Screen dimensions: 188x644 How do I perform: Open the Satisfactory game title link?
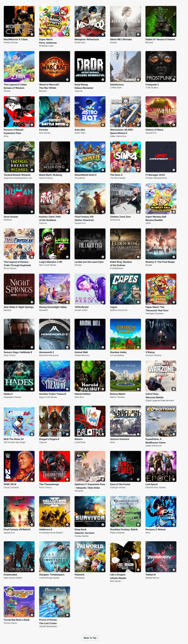coord(117,84)
